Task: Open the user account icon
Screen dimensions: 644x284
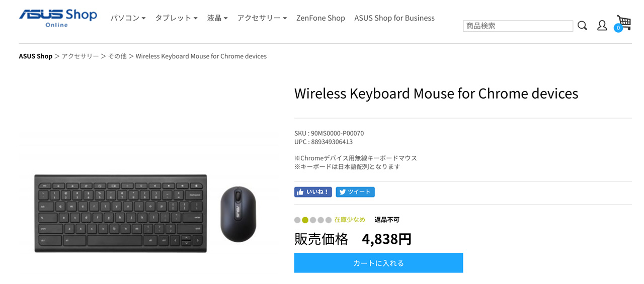Action: tap(602, 26)
